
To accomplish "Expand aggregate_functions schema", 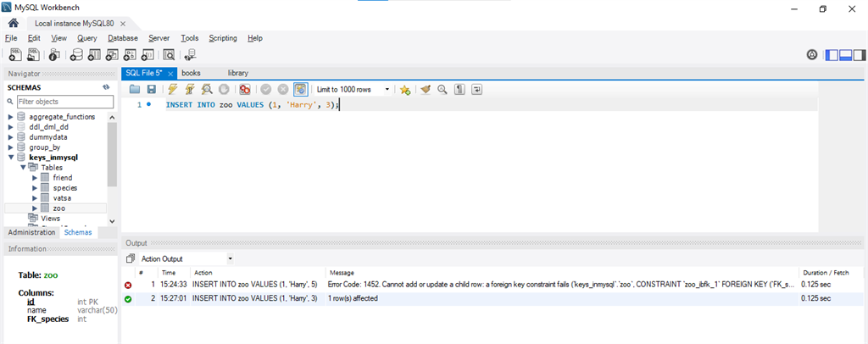I will point(10,117).
